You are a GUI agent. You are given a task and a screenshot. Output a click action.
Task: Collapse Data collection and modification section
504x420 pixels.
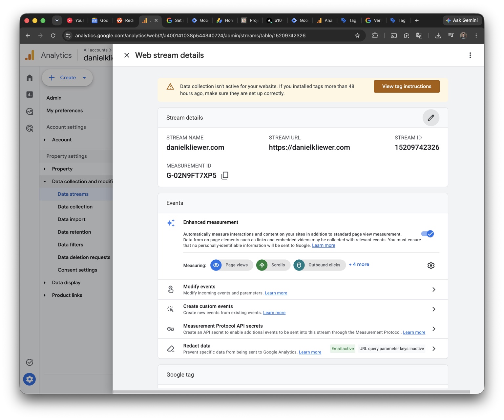pyautogui.click(x=45, y=182)
